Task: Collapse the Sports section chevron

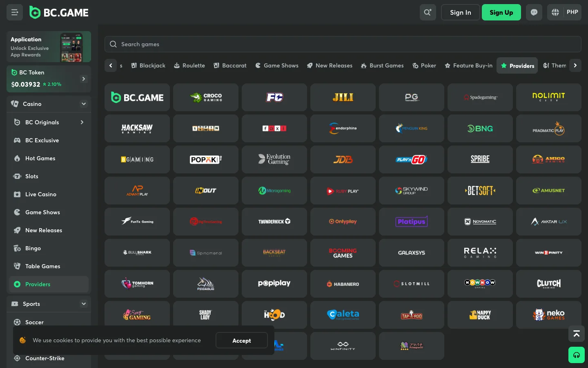Action: (x=84, y=304)
